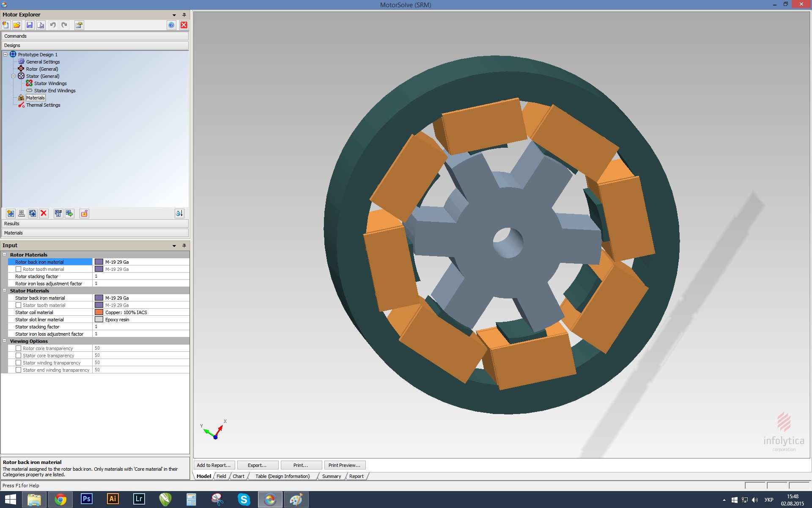
Task: Tick the Stator core transparency checkbox
Action: pyautogui.click(x=19, y=356)
